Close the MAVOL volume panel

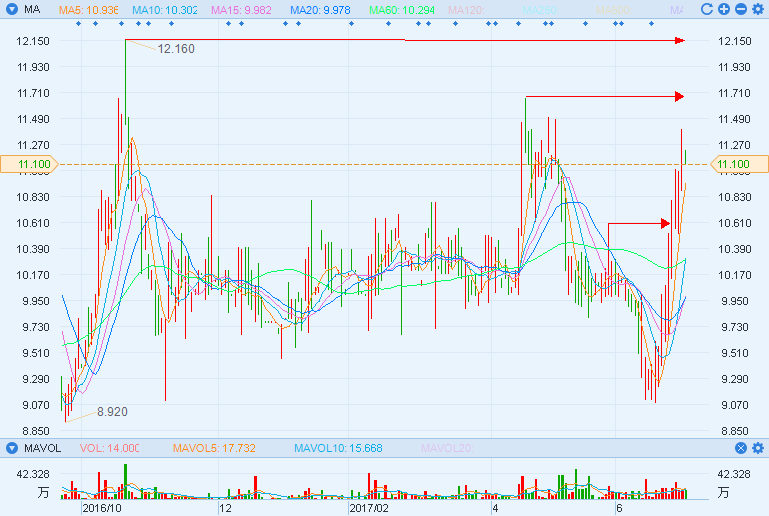741,448
